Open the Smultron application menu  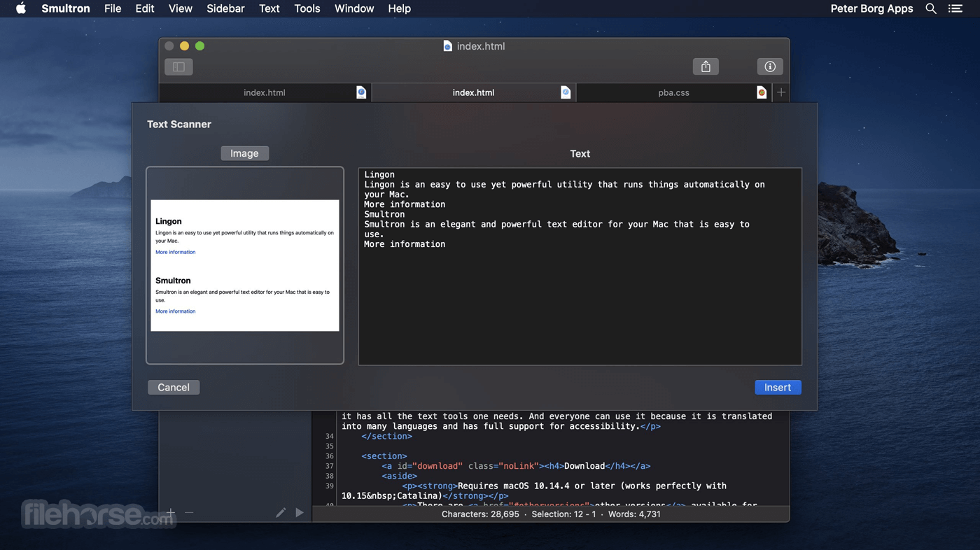tap(66, 8)
